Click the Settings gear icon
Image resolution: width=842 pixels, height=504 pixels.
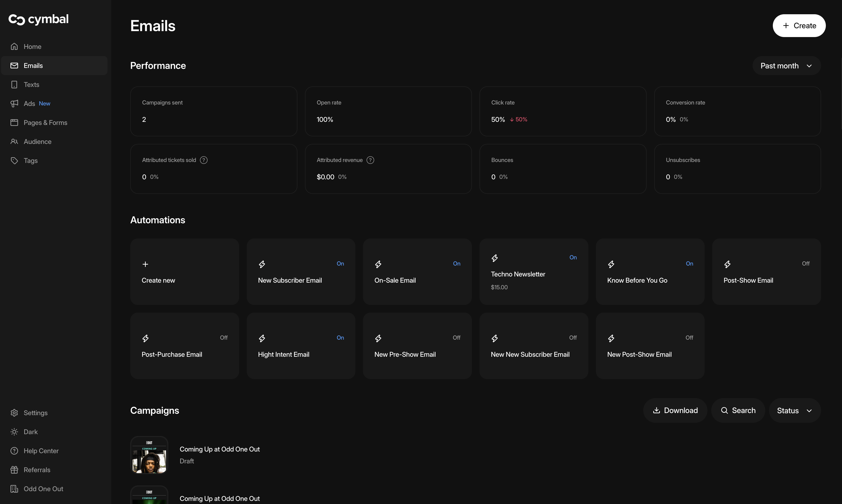click(x=14, y=413)
